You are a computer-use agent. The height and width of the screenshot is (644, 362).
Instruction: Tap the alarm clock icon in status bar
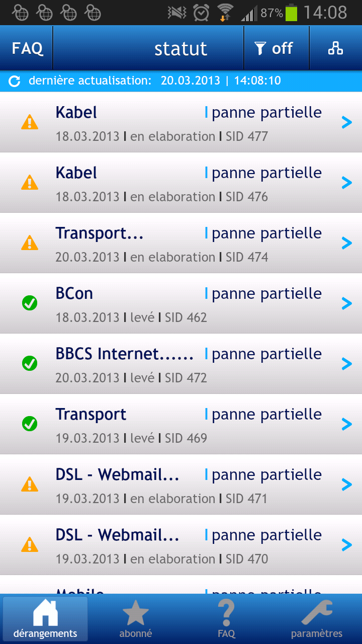coord(201,12)
